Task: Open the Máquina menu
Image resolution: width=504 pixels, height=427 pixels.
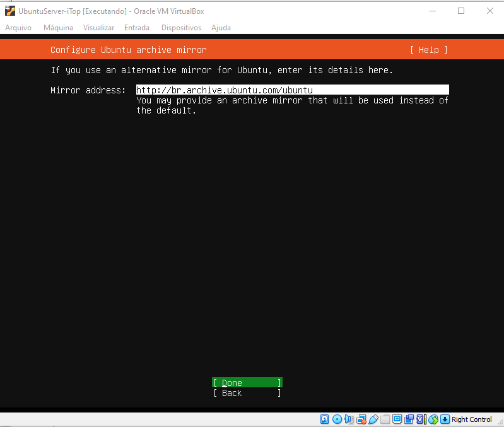Action: click(58, 28)
